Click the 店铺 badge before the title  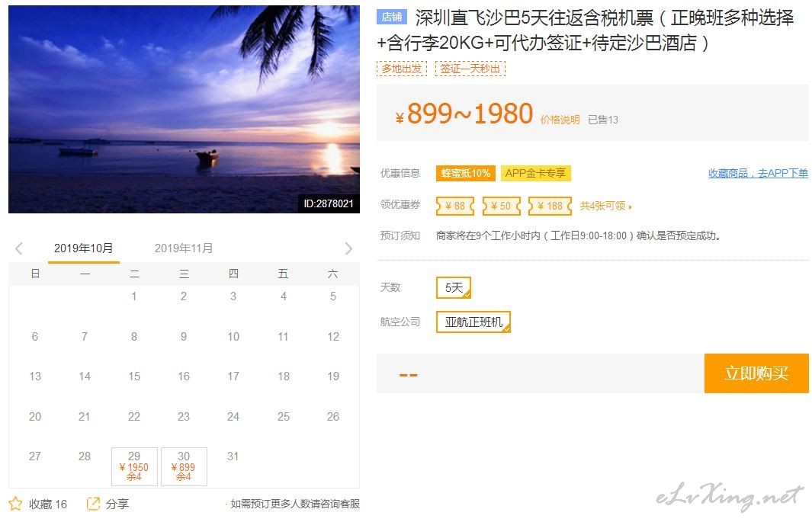[392, 17]
